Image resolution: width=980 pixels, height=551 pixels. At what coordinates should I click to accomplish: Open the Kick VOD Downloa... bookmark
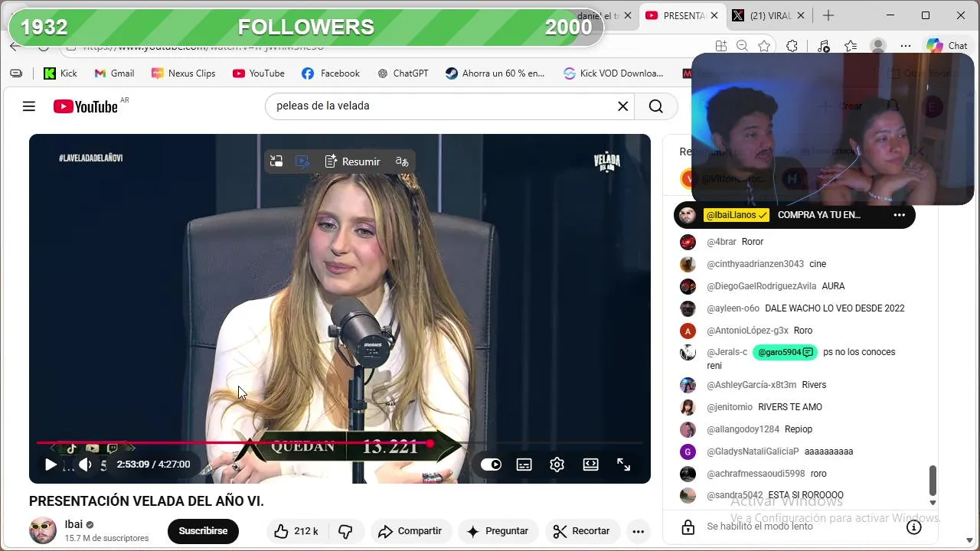(x=613, y=73)
